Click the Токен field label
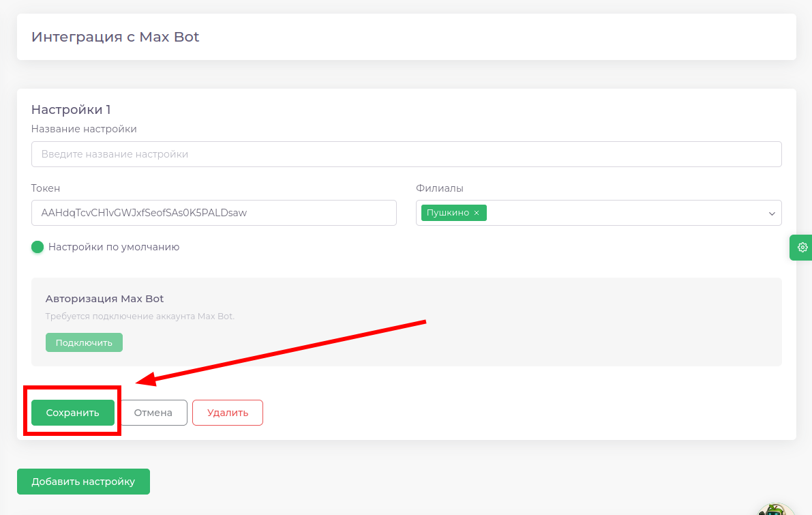 pyautogui.click(x=46, y=188)
